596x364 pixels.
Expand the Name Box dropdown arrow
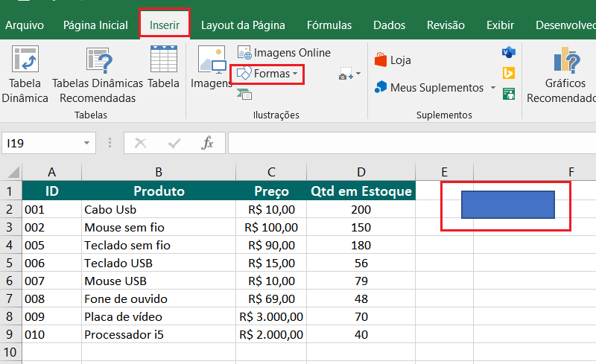click(x=87, y=143)
